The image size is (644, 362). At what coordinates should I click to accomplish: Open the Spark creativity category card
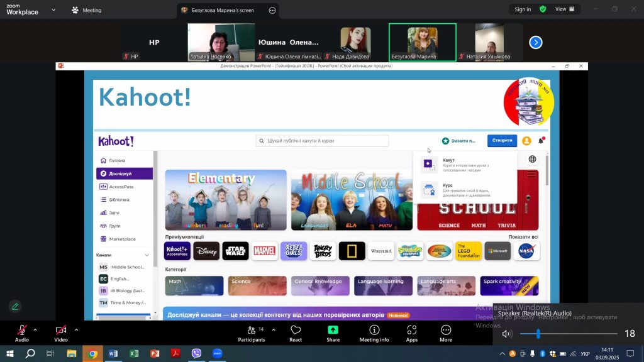509,286
